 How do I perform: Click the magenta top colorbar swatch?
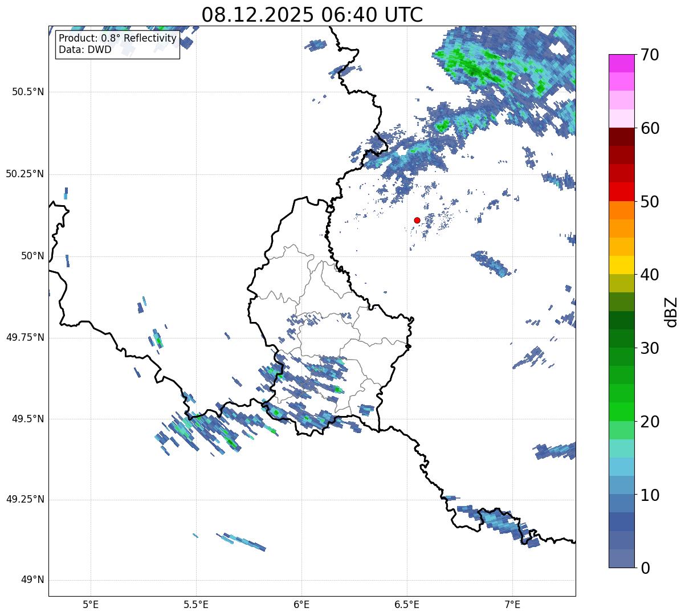(x=621, y=63)
